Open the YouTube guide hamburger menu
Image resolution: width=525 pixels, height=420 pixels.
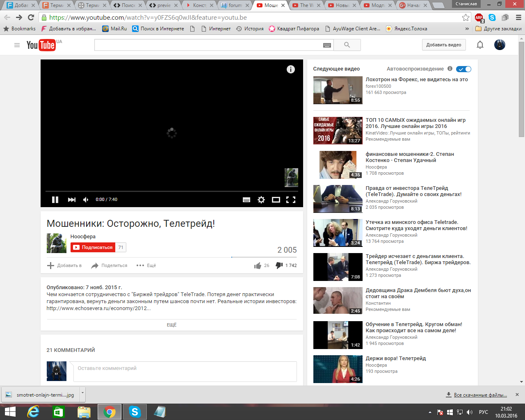pos(17,45)
